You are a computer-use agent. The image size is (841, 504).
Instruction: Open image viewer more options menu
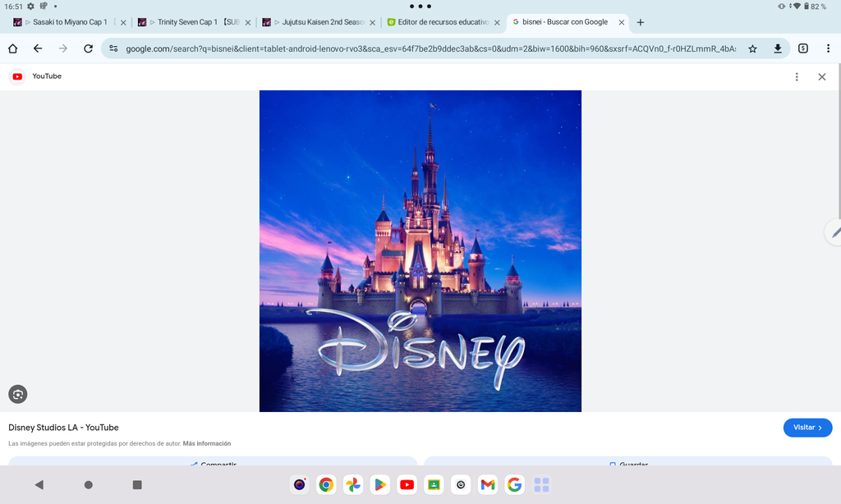tap(797, 76)
